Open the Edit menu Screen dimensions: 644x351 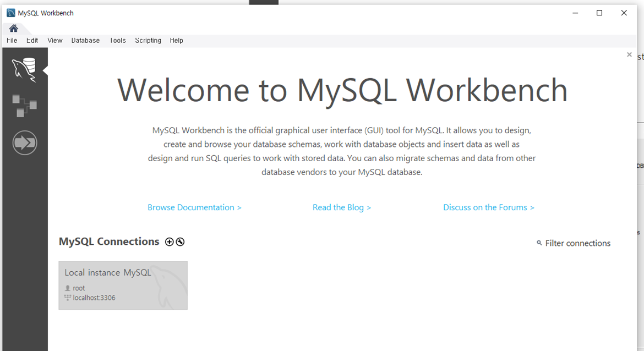tap(32, 40)
